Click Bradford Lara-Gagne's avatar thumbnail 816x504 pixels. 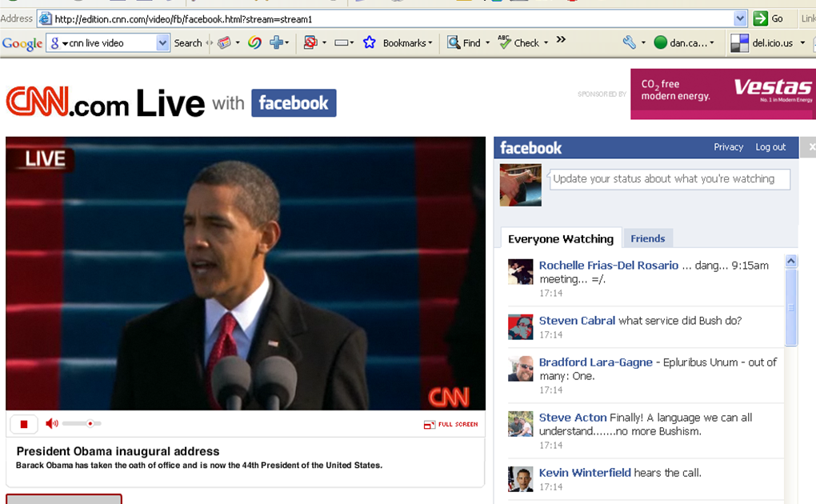(521, 369)
